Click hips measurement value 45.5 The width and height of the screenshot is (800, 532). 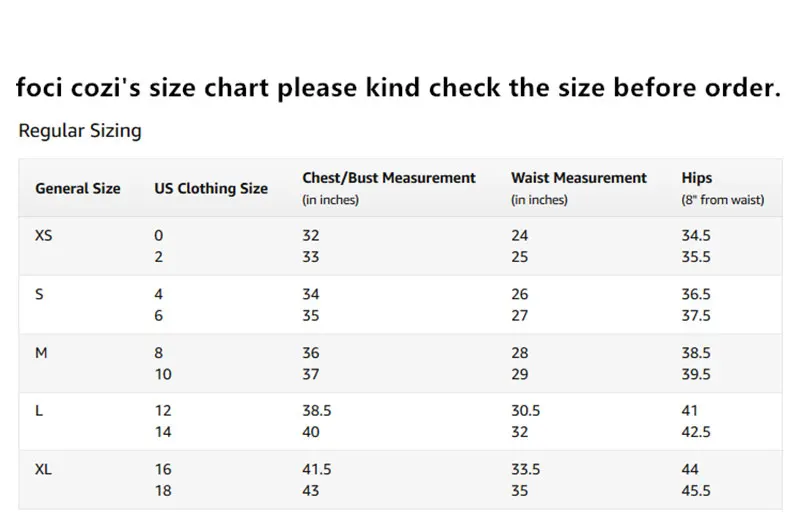coord(696,491)
